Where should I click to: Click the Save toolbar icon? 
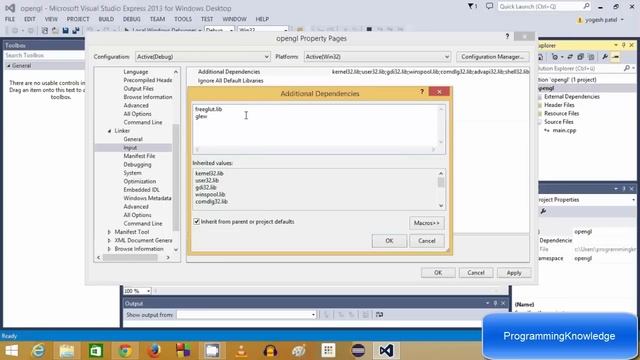click(x=65, y=31)
